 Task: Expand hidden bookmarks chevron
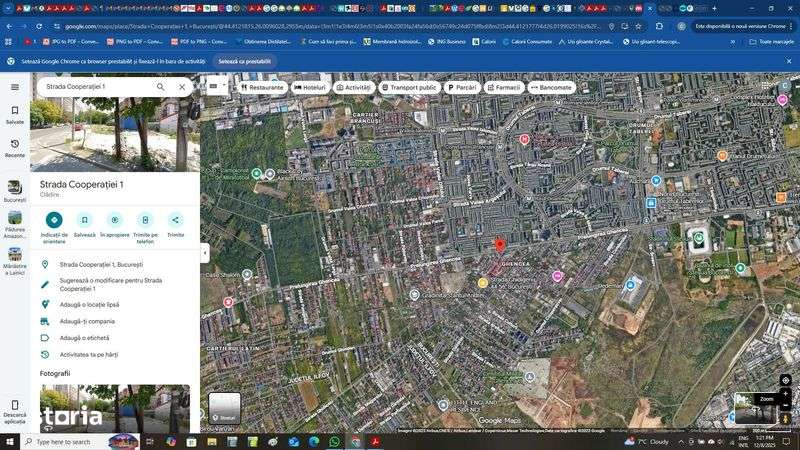click(x=733, y=42)
